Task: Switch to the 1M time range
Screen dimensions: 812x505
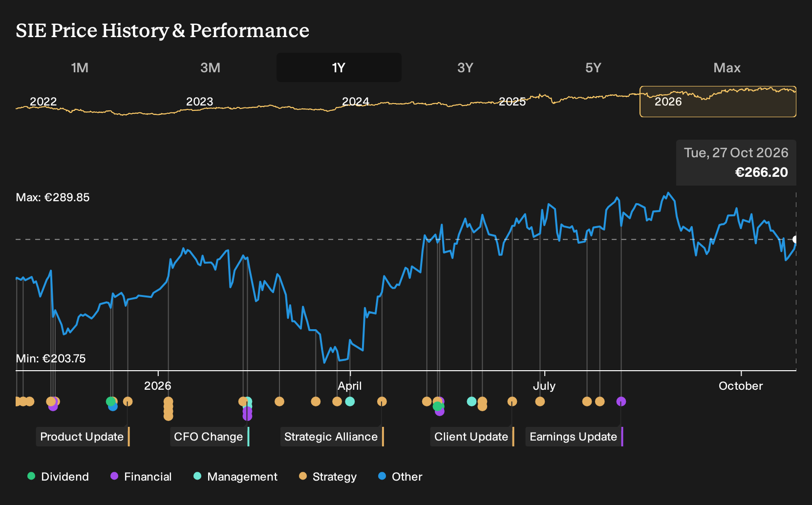Action: coord(80,67)
